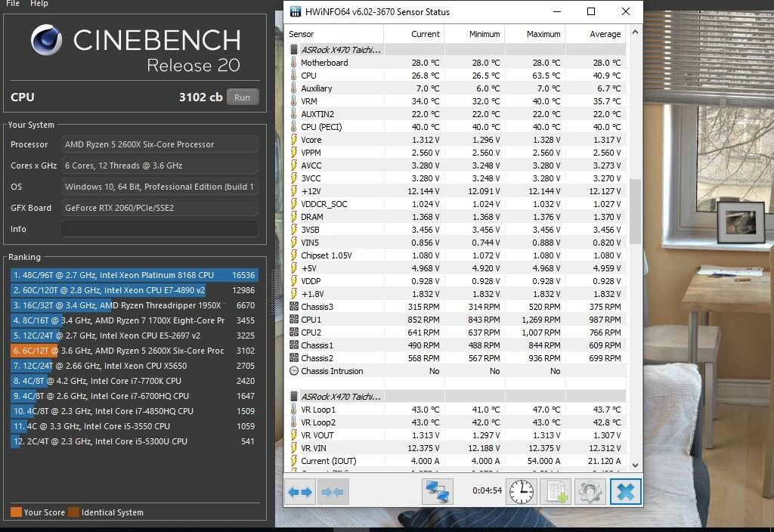The height and width of the screenshot is (532, 774).
Task: Select ranking entry Intel Core i5-3550
Action: [133, 426]
